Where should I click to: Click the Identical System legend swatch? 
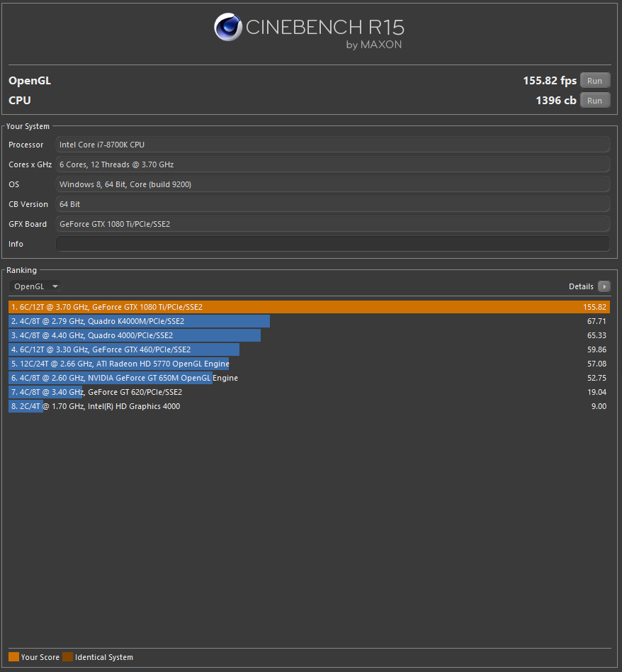68,657
